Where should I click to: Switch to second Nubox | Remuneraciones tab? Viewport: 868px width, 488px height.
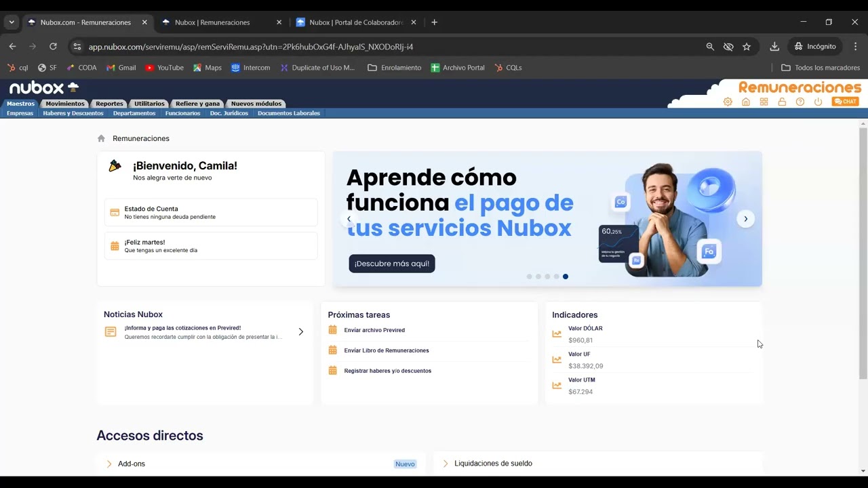pyautogui.click(x=220, y=22)
